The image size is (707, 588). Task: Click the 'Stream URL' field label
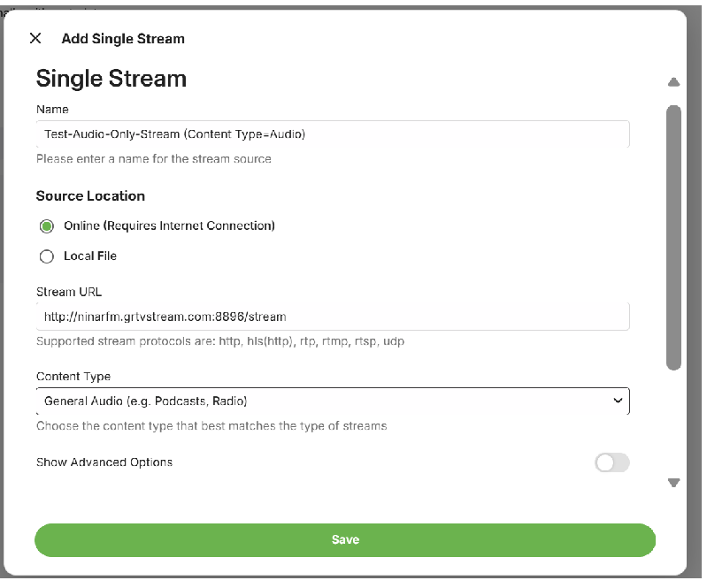[70, 291]
